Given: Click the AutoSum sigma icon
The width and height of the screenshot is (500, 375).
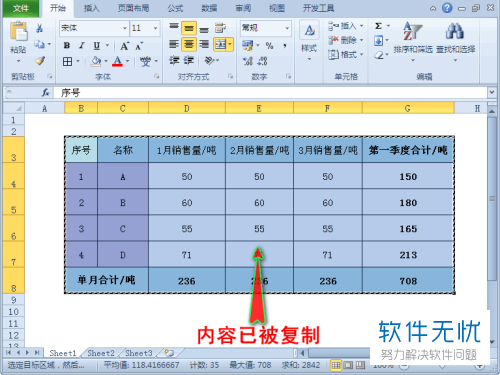Looking at the screenshot, I should click(378, 26).
